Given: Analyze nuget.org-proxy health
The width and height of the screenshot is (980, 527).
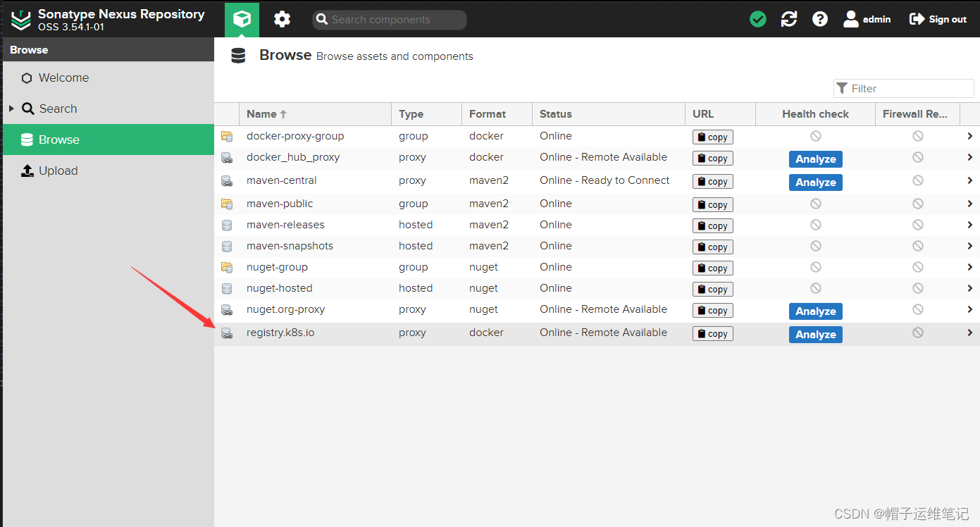Looking at the screenshot, I should [x=815, y=311].
